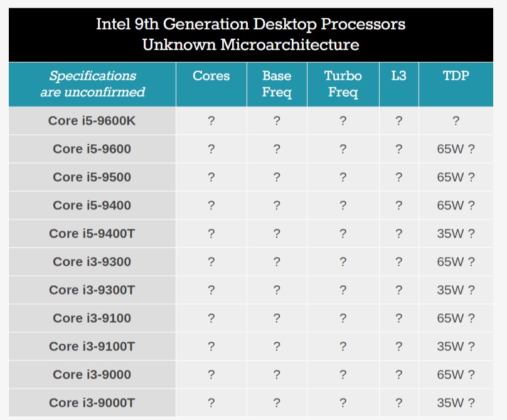Click the "35W ?" TDP of Core i3-9300T

456,290
